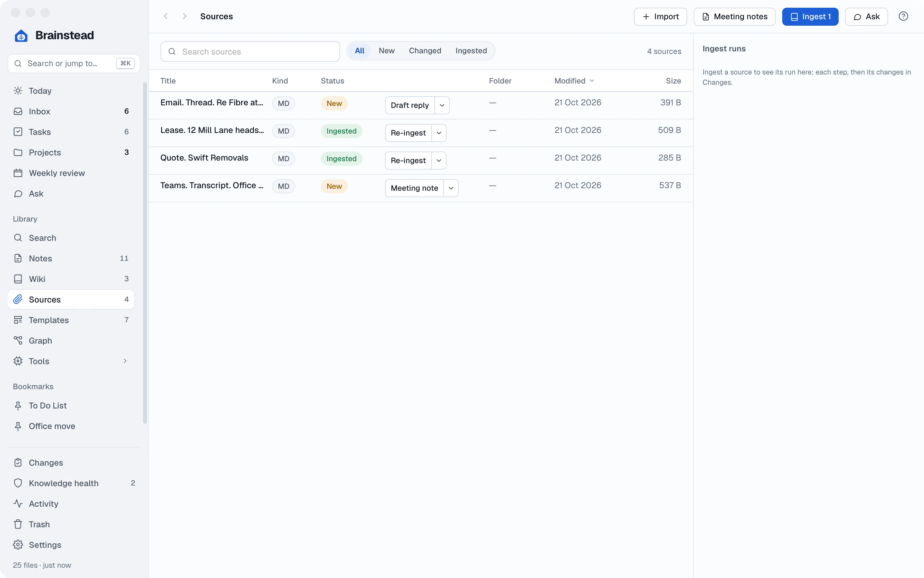
Task: Switch to the Ingested filter tab
Action: coord(471,51)
